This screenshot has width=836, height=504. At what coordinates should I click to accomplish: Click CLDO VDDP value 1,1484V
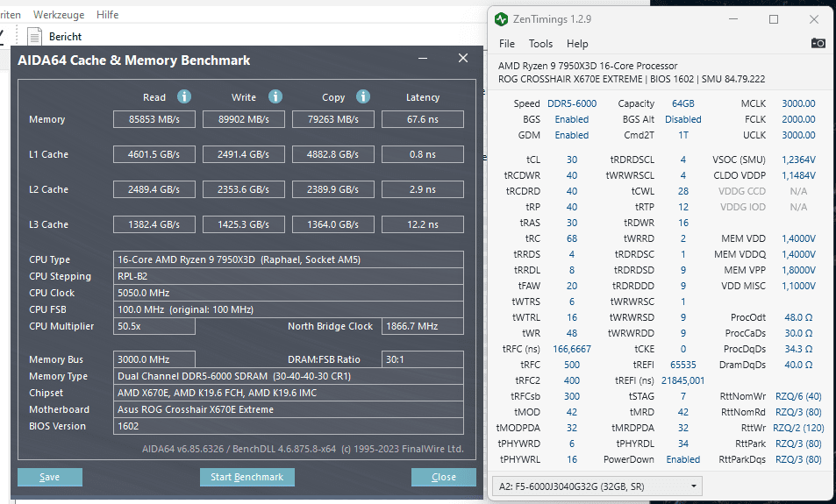(x=798, y=175)
